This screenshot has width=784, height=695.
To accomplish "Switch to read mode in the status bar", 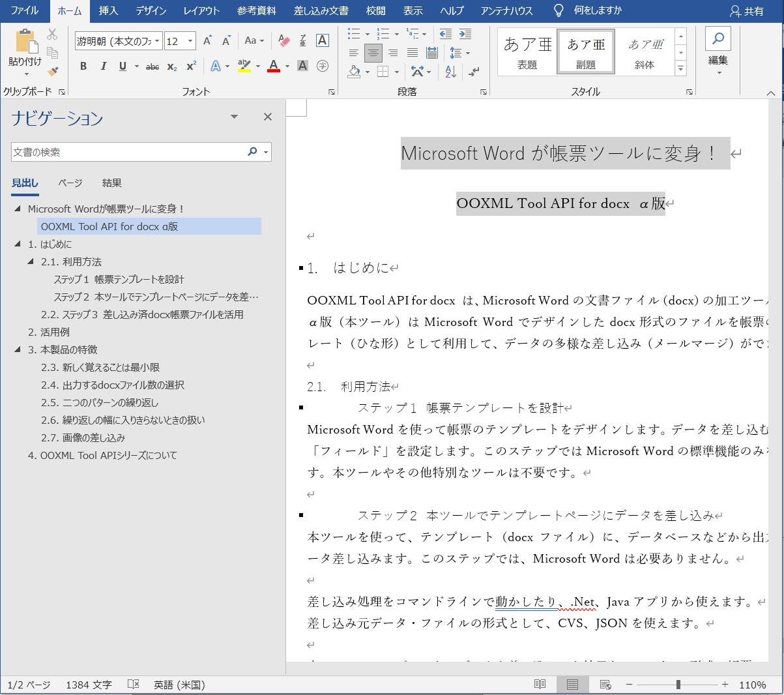I will [540, 685].
